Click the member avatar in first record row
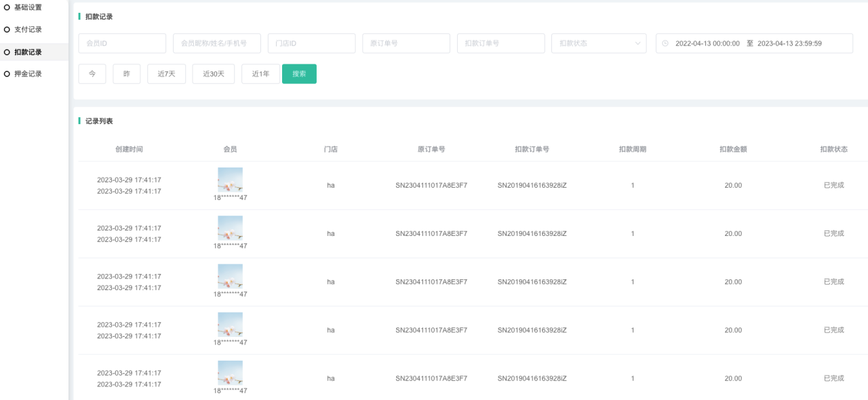This screenshot has height=400, width=868. (230, 180)
